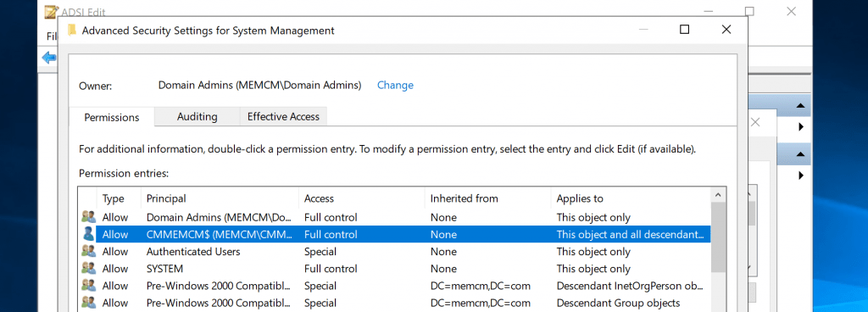Sort by the Principal column header
Image resolution: width=868 pixels, height=312 pixels.
coord(220,198)
